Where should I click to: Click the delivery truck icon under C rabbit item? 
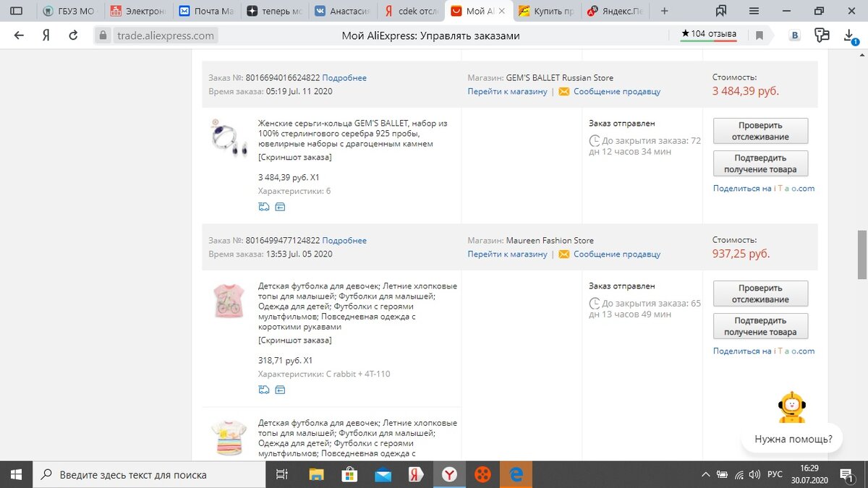[264, 390]
